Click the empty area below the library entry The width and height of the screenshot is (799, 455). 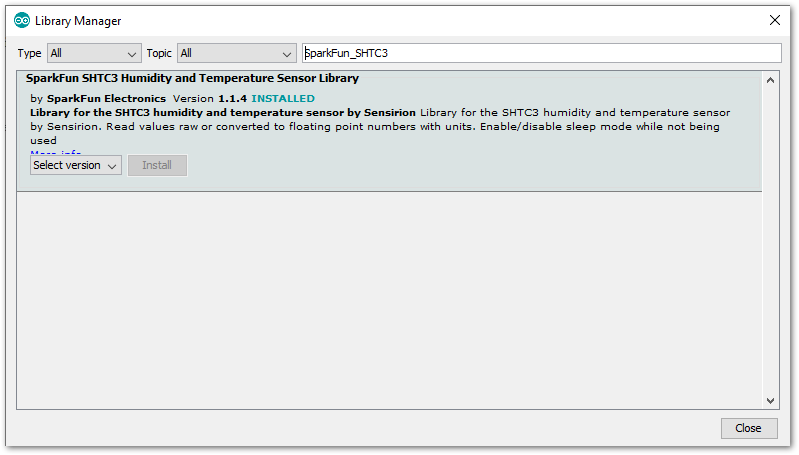(x=389, y=300)
